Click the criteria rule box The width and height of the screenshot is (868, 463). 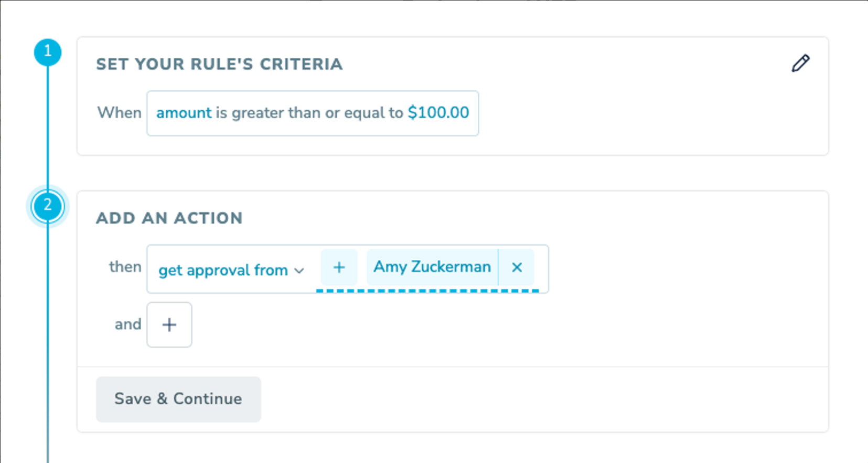click(x=313, y=113)
